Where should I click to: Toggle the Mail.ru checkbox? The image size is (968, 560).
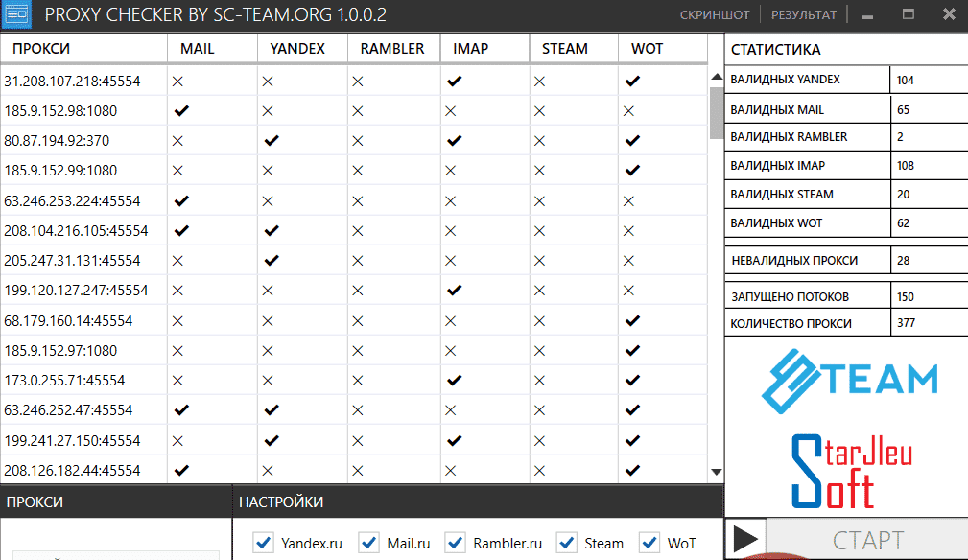[369, 543]
